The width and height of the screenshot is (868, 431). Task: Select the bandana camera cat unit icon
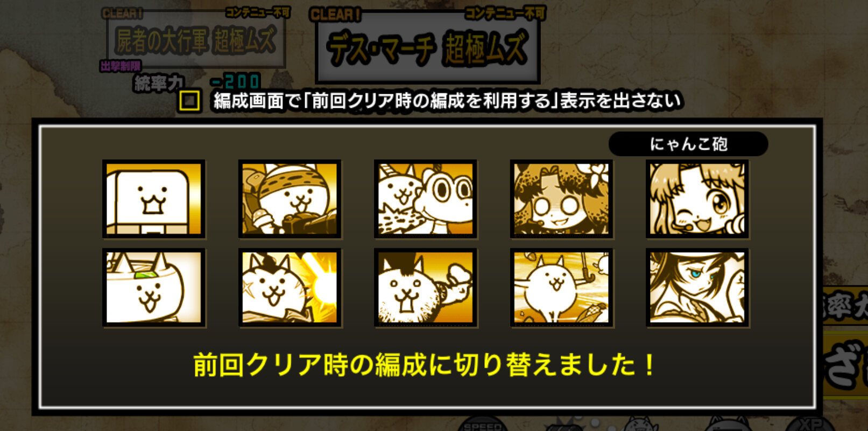coord(290,199)
